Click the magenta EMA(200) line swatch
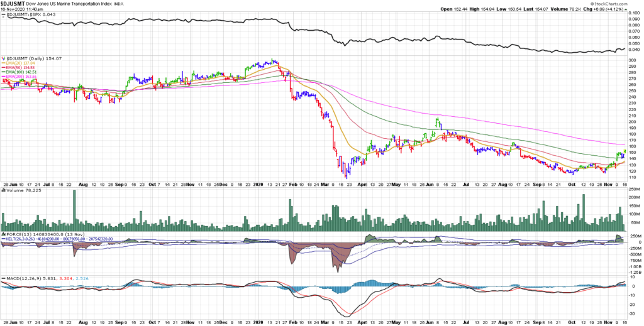644x326 pixels. 4,75
